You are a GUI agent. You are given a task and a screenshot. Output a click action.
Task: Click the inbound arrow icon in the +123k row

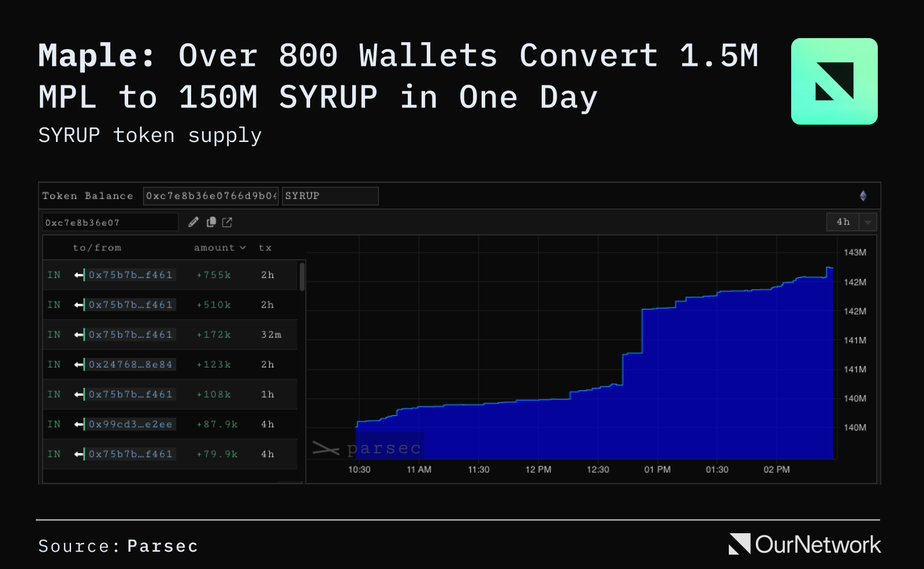click(80, 365)
